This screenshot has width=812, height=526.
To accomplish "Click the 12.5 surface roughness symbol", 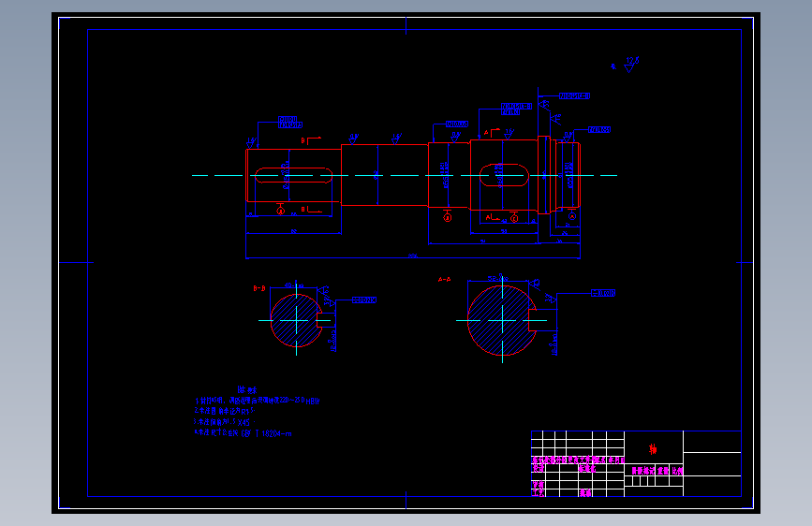I will pos(630,65).
